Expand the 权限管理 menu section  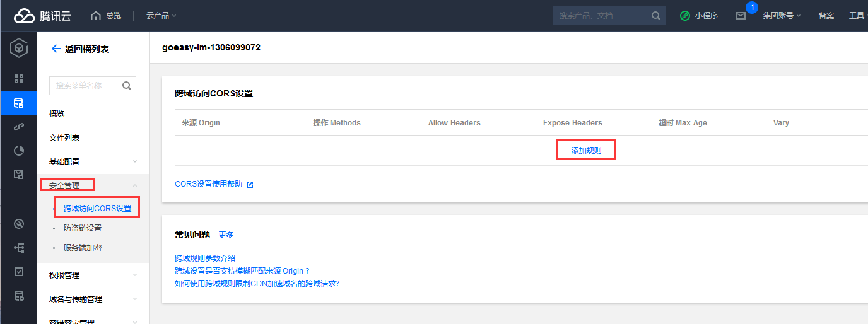92,275
